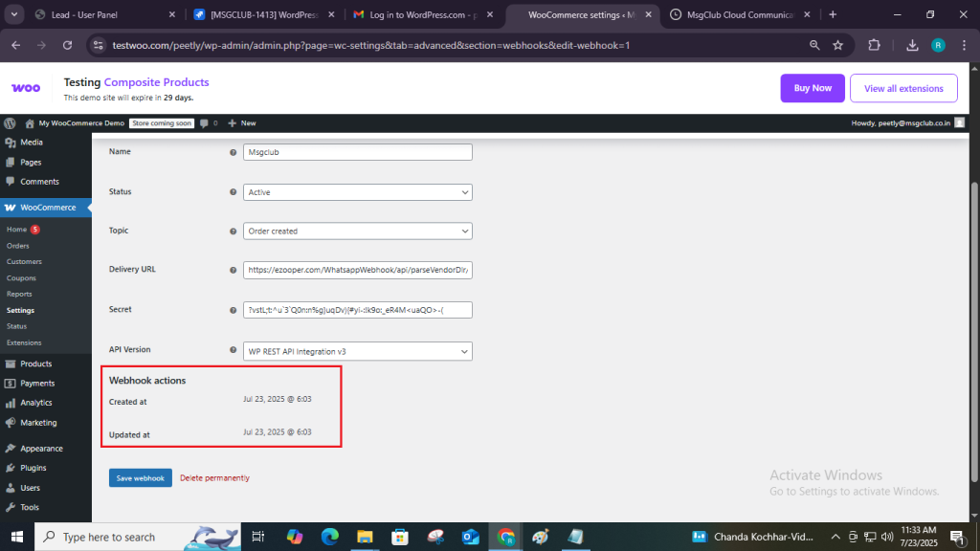Switch to the MSGCLUB-1413 WordPress tab
Screen dimensions: 980x551
(x=264, y=14)
